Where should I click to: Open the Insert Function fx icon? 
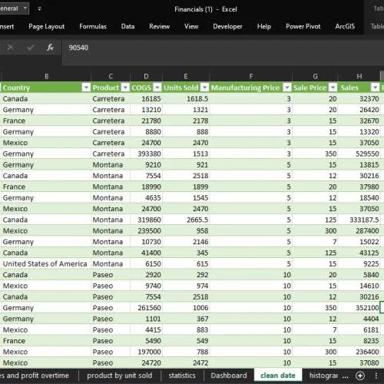50,48
